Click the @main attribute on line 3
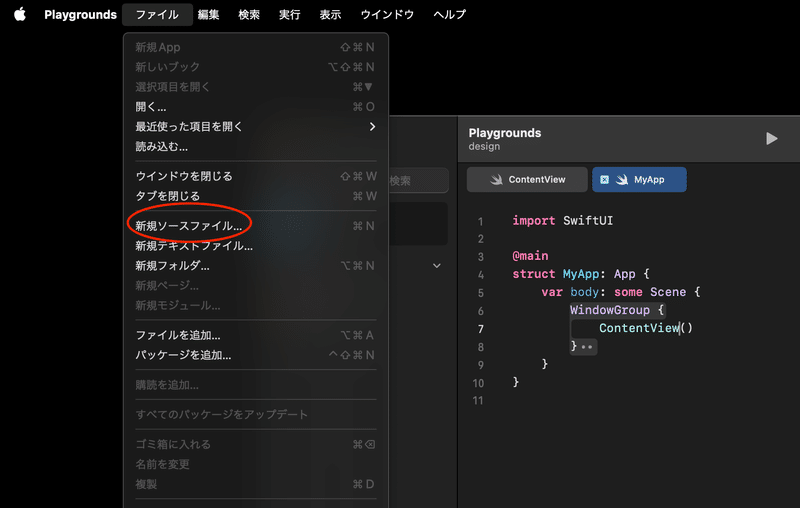Image resolution: width=800 pixels, height=508 pixels. point(530,256)
